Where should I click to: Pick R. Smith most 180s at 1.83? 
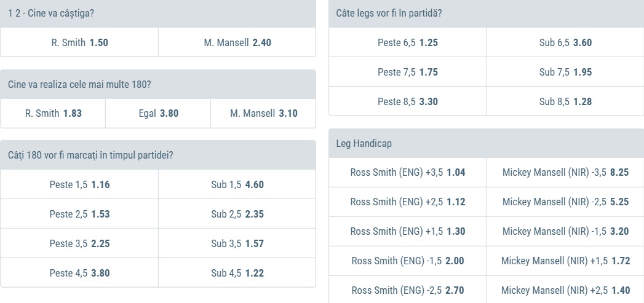[53, 114]
